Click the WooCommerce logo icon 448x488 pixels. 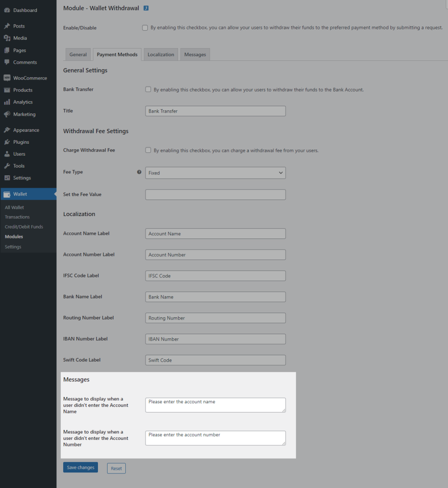click(x=7, y=78)
